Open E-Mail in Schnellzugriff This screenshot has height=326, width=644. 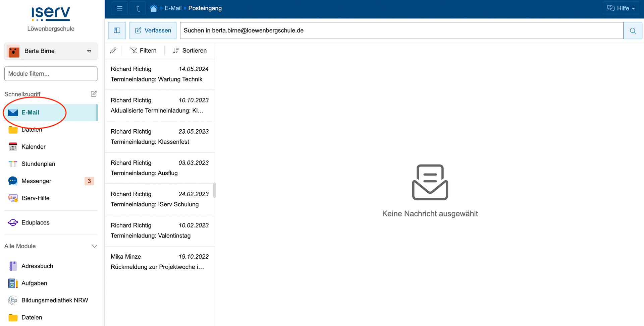pyautogui.click(x=51, y=113)
